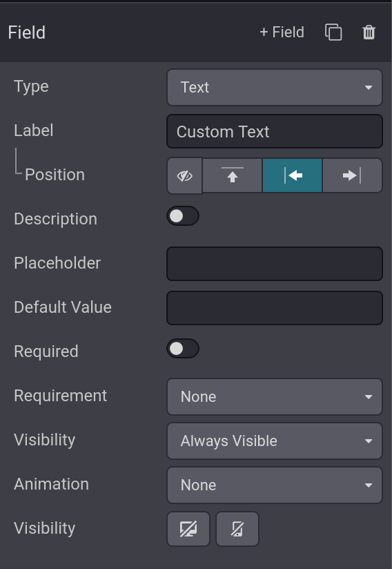Enable the Required toggle
392x569 pixels.
click(183, 349)
